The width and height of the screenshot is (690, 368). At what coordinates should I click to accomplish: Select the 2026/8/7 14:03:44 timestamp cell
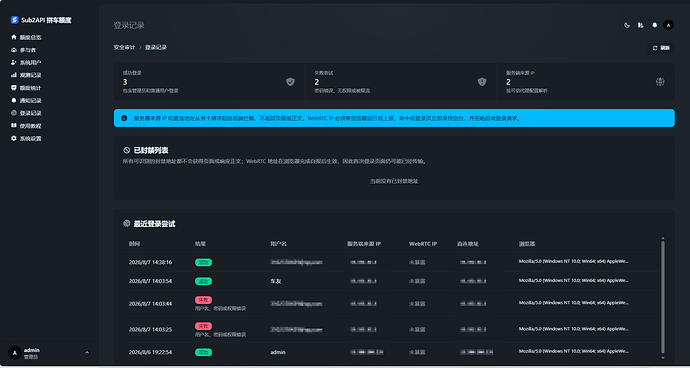[x=150, y=304]
